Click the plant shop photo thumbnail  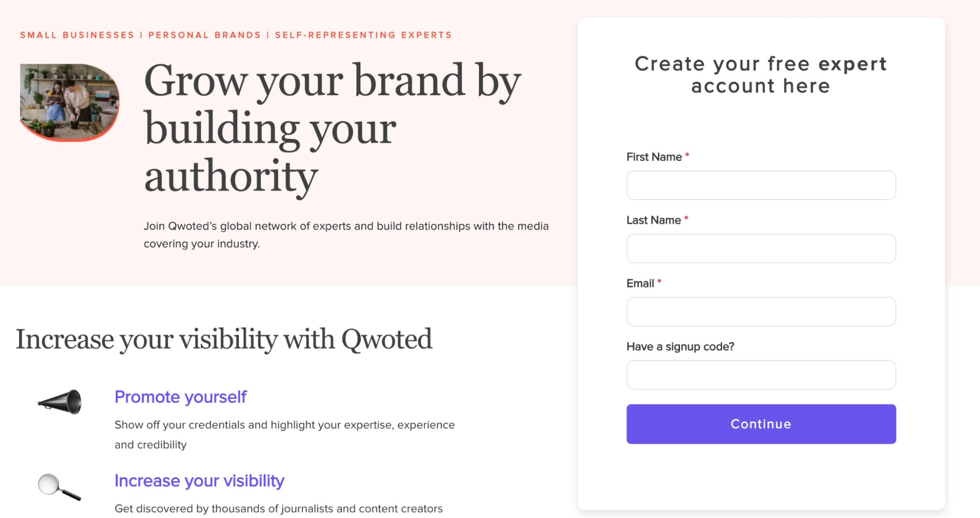pyautogui.click(x=69, y=102)
